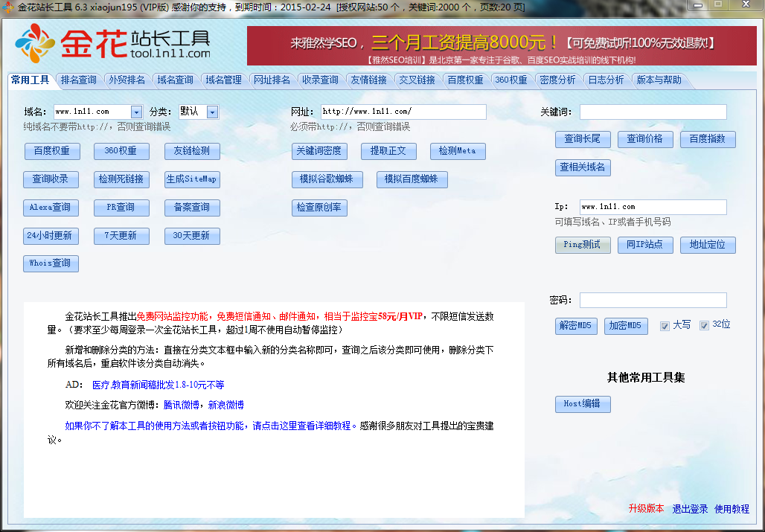This screenshot has height=532, width=765.
Task: Click the 查相关域名 button
Action: 583,167
